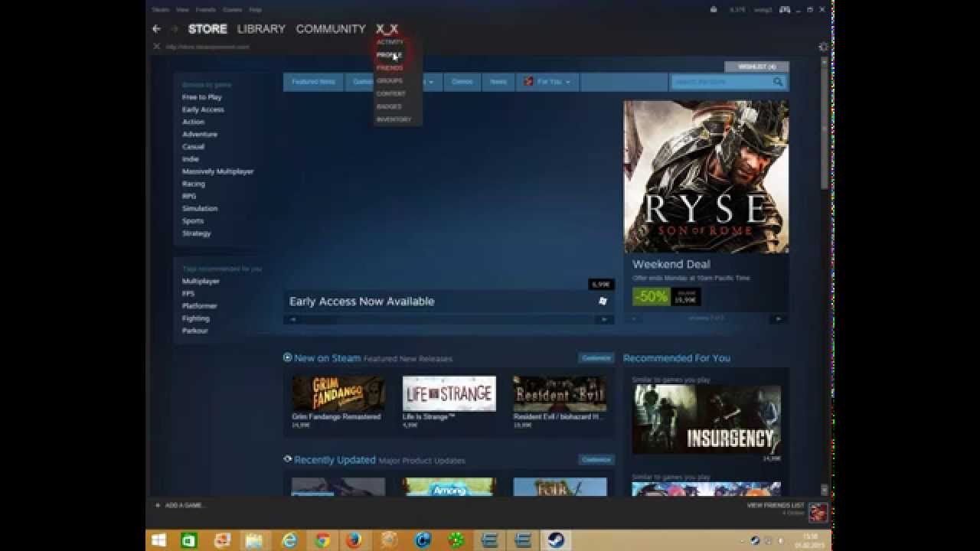The height and width of the screenshot is (551, 980).
Task: Click ADD A GAME link
Action: (x=185, y=505)
